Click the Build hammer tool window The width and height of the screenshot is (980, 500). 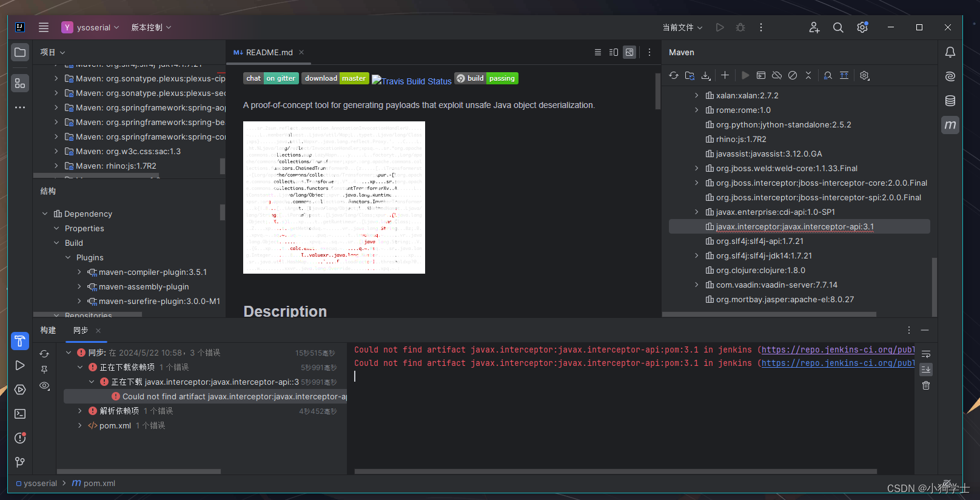tap(20, 341)
